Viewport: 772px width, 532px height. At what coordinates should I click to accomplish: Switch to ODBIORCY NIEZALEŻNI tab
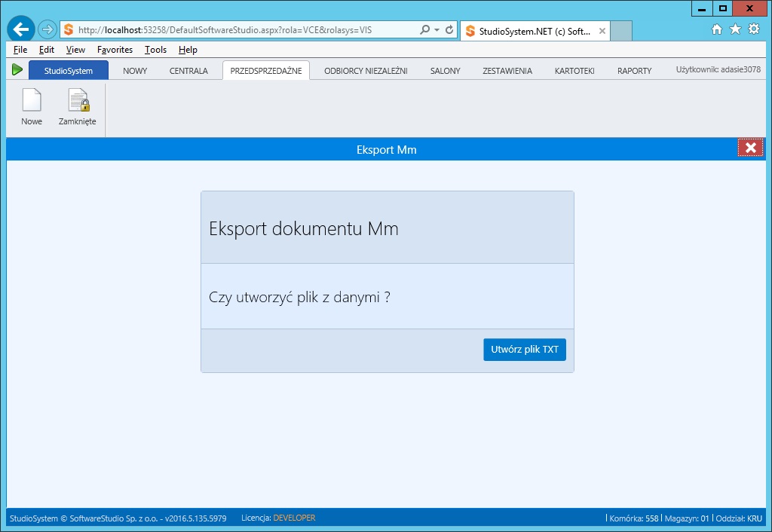(366, 70)
